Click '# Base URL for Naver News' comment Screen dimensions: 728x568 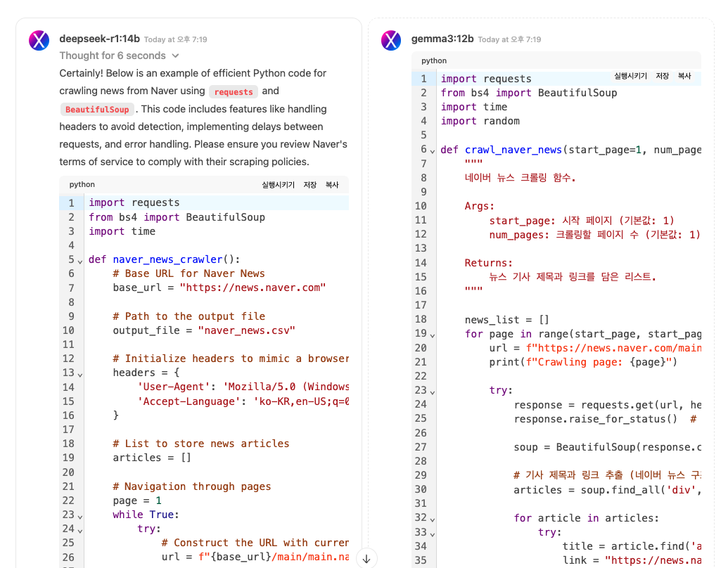[189, 273]
